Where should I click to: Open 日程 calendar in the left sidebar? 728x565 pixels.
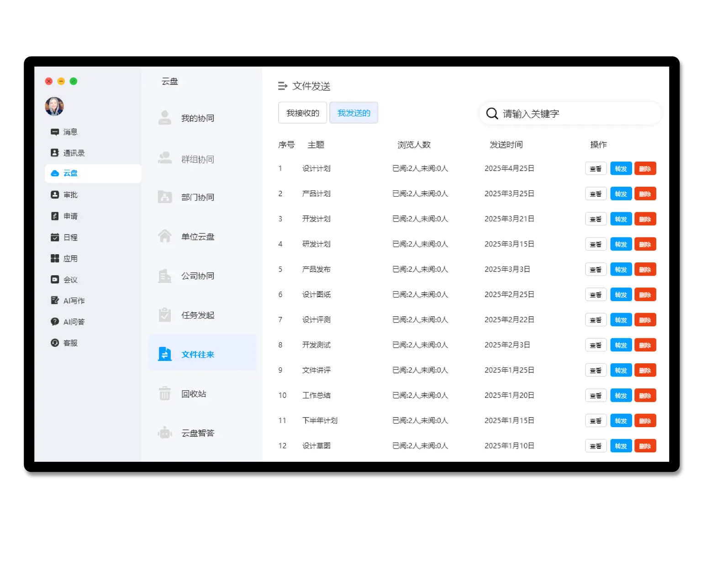[64, 237]
